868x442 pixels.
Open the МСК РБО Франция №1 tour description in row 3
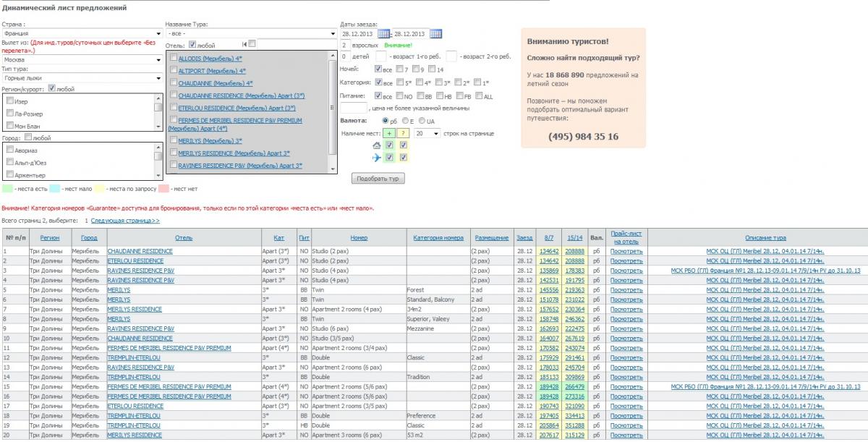pyautogui.click(x=766, y=271)
